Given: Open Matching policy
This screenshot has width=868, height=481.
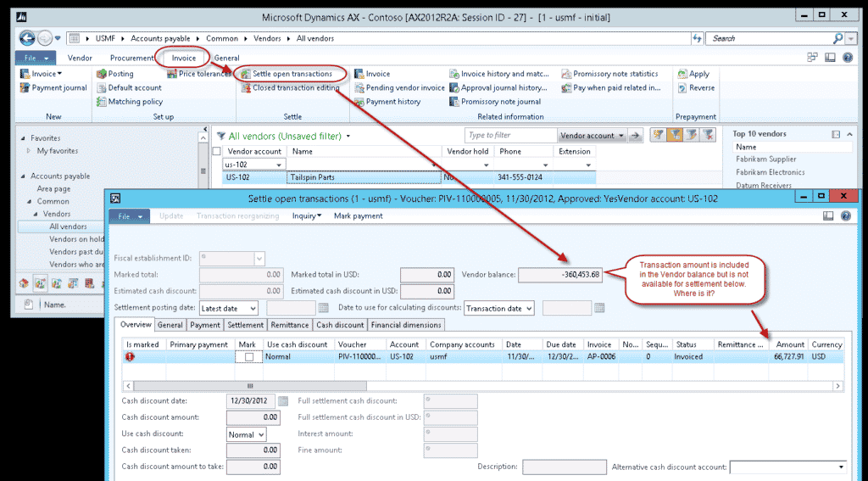Looking at the screenshot, I should click(x=130, y=102).
